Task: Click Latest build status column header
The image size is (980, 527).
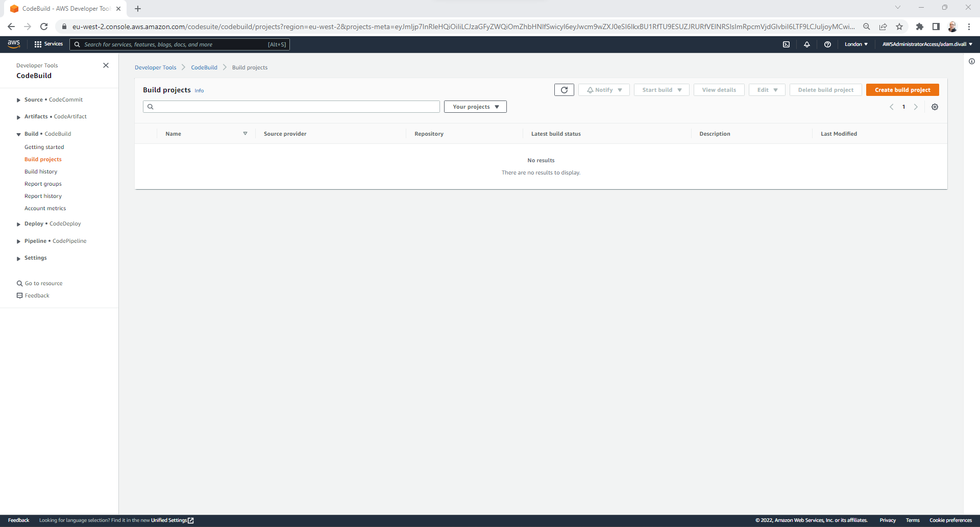Action: [x=556, y=134]
